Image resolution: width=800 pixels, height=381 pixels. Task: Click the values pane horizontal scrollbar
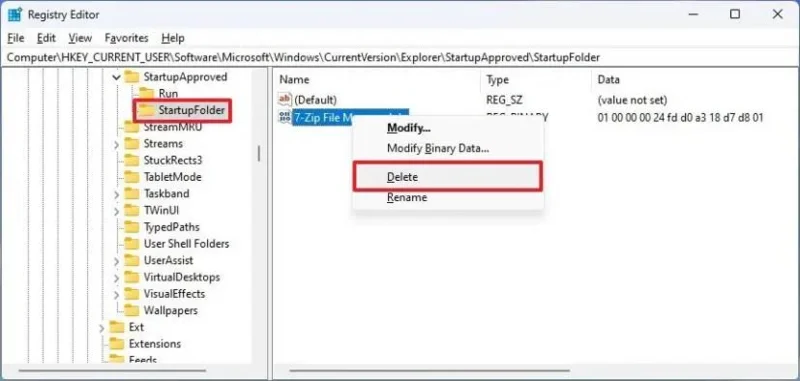[x=429, y=371]
